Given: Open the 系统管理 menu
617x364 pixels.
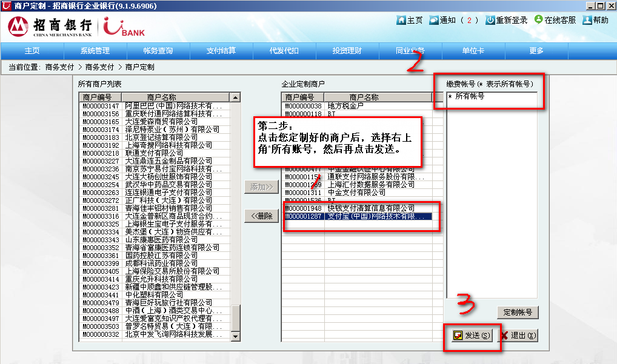Looking at the screenshot, I should pos(95,51).
